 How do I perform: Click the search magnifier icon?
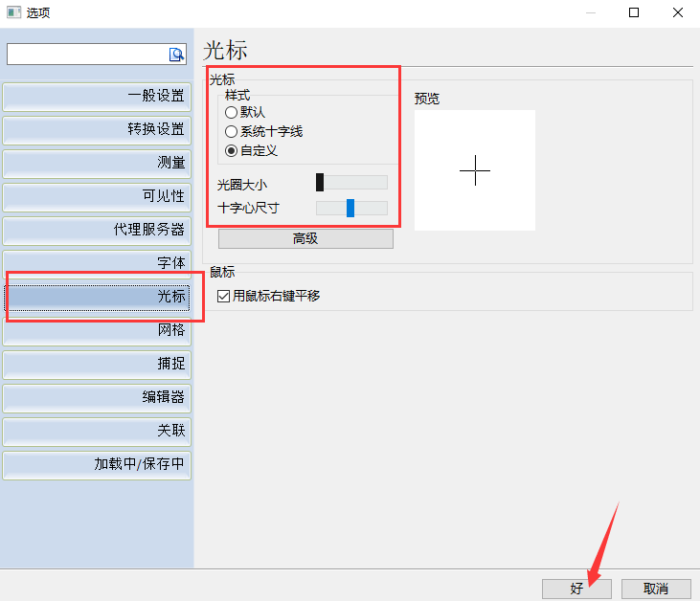176,55
